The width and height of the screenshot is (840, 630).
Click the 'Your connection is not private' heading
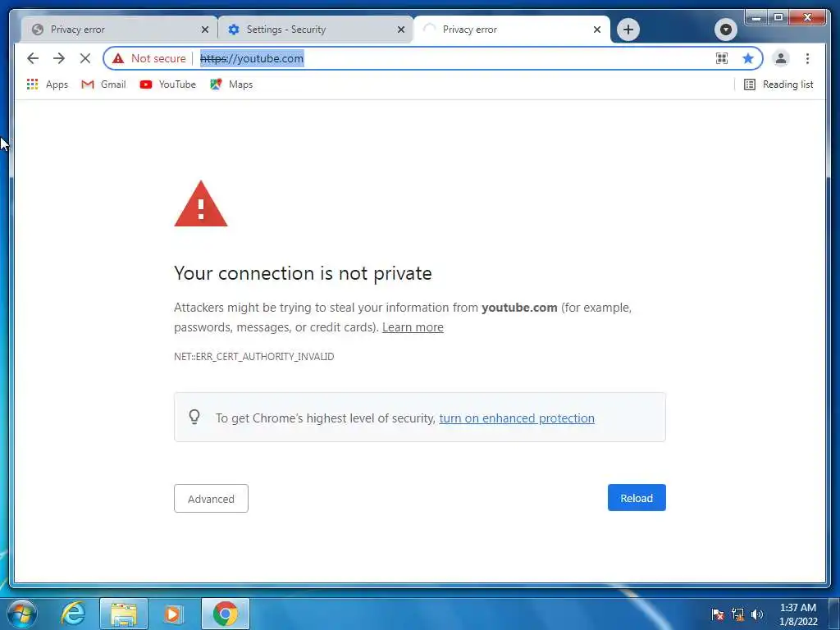tap(303, 273)
